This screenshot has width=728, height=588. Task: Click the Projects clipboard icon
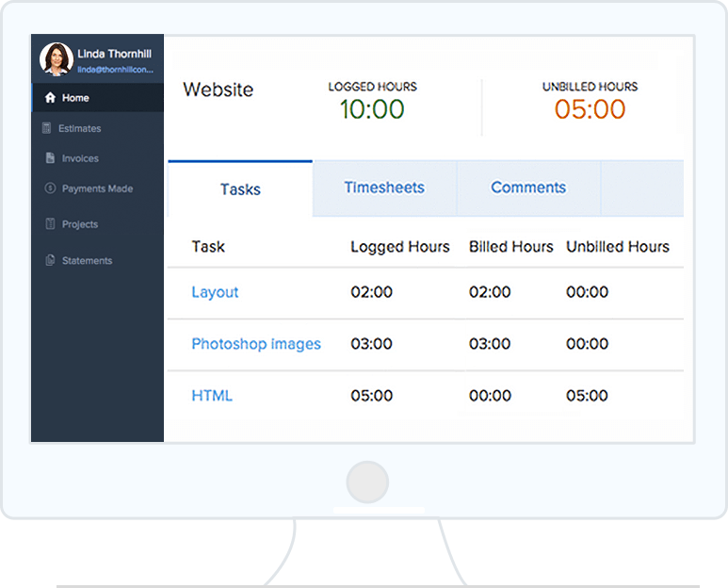50,224
